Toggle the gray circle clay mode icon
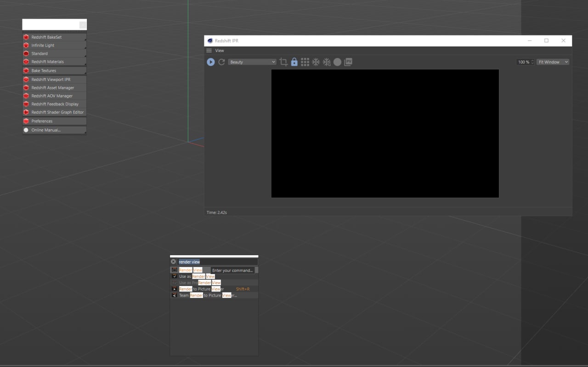The image size is (588, 367). coord(337,62)
